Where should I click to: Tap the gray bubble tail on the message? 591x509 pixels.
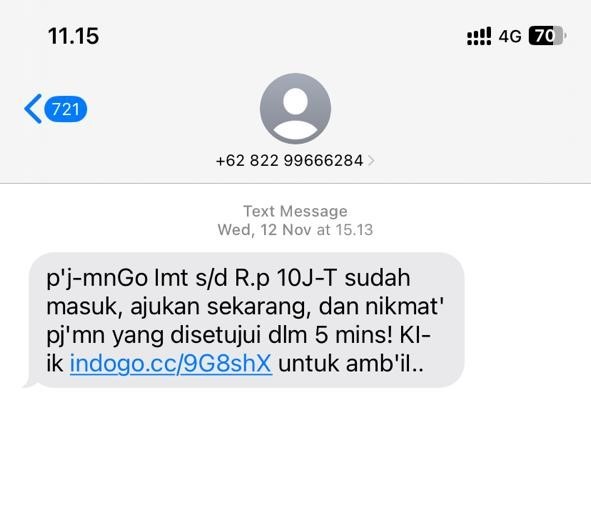point(30,382)
